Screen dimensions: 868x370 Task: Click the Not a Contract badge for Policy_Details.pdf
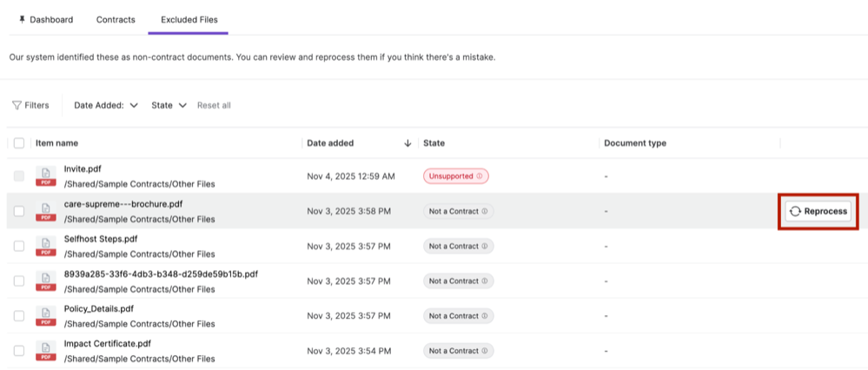(x=458, y=316)
